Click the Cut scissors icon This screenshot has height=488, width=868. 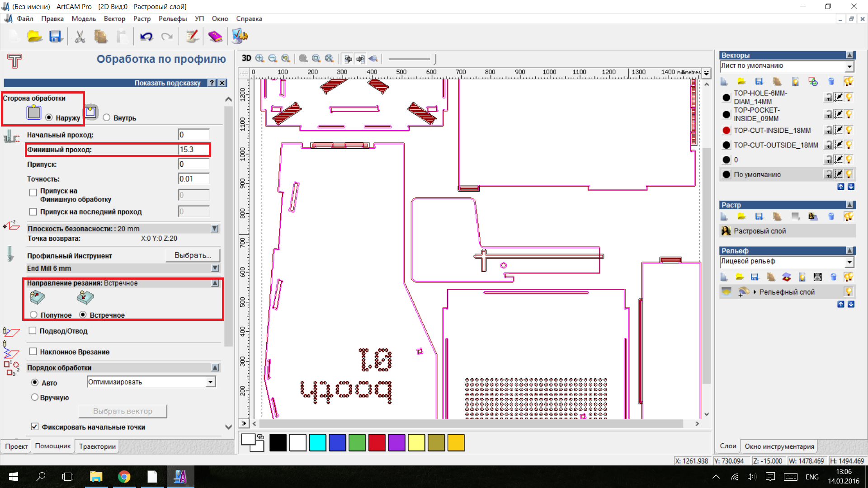[80, 37]
